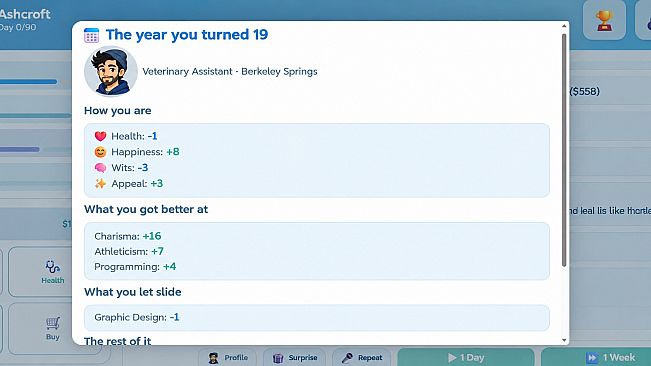
Task: Advance time with the 1 Day button
Action: (x=466, y=358)
